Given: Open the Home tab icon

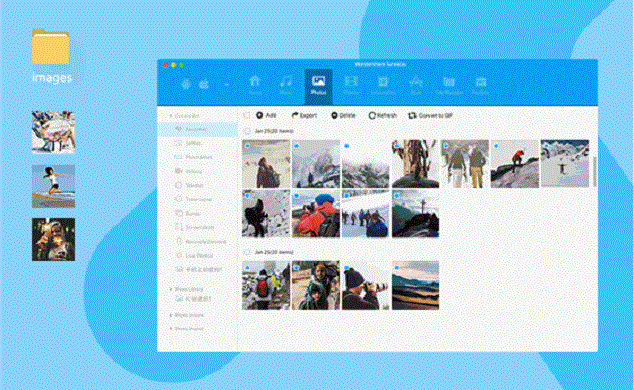Looking at the screenshot, I should [x=255, y=82].
